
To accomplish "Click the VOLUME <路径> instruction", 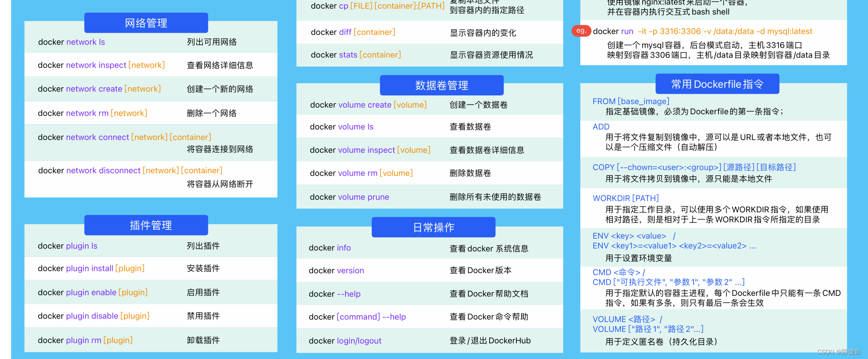I will point(627,319).
